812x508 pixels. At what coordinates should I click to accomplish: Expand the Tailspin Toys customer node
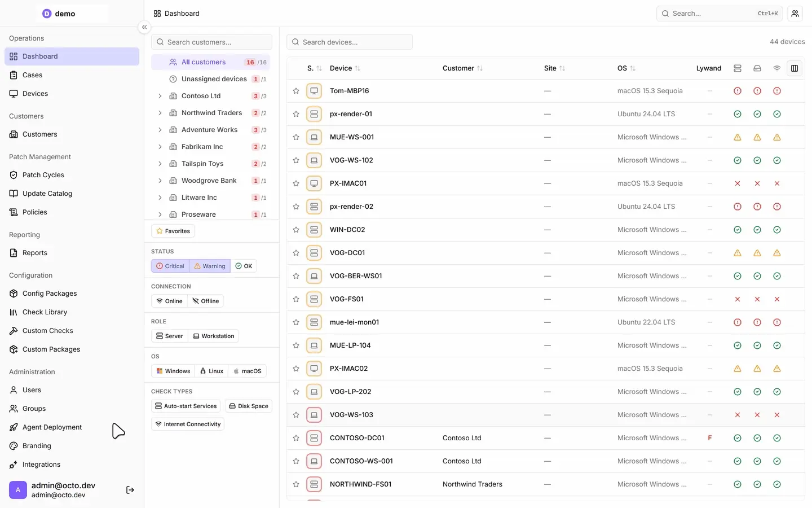[x=160, y=164]
